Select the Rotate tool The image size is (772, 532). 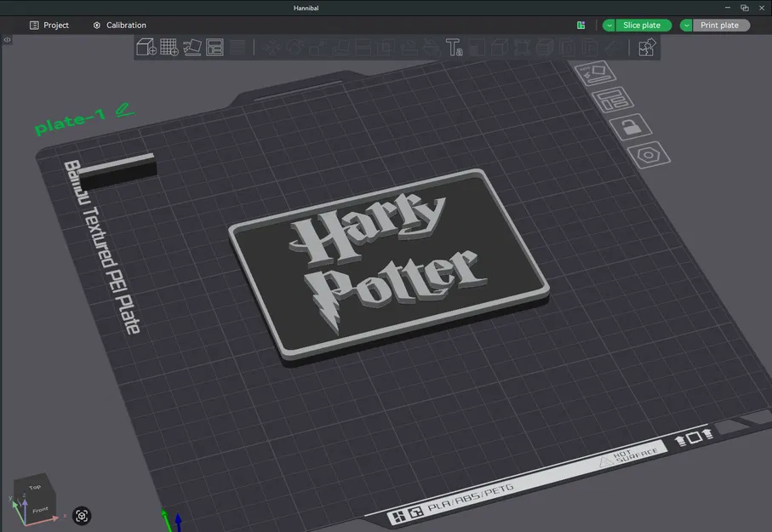click(x=294, y=47)
